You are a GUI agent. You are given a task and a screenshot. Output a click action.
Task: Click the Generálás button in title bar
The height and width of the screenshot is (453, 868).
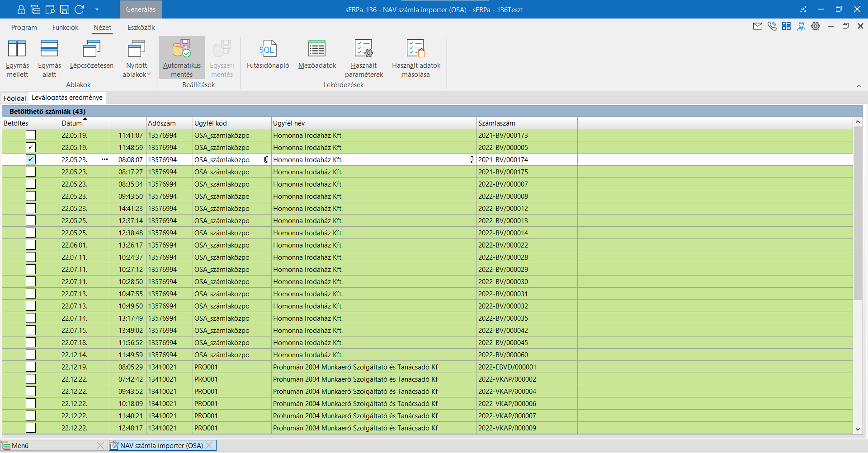141,9
